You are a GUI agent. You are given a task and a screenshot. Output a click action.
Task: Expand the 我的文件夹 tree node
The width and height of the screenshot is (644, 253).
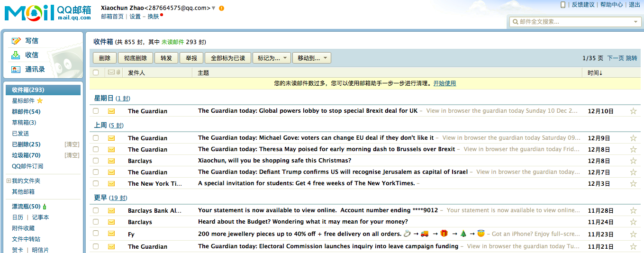9,181
